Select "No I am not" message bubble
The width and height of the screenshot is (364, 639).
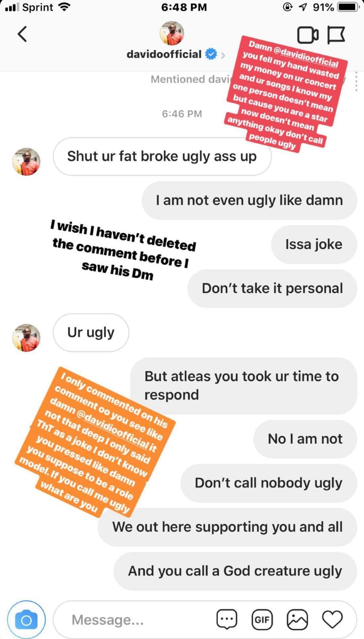click(305, 439)
